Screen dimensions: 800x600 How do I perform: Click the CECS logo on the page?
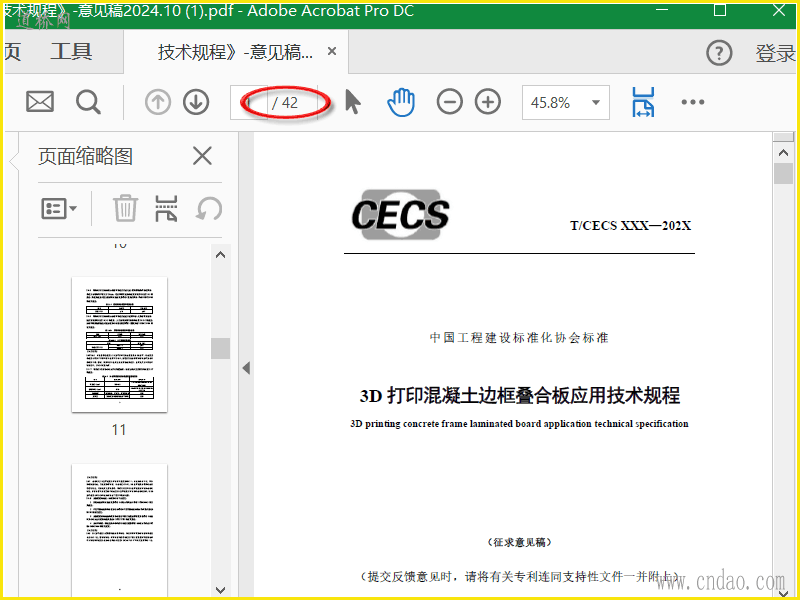(x=401, y=214)
